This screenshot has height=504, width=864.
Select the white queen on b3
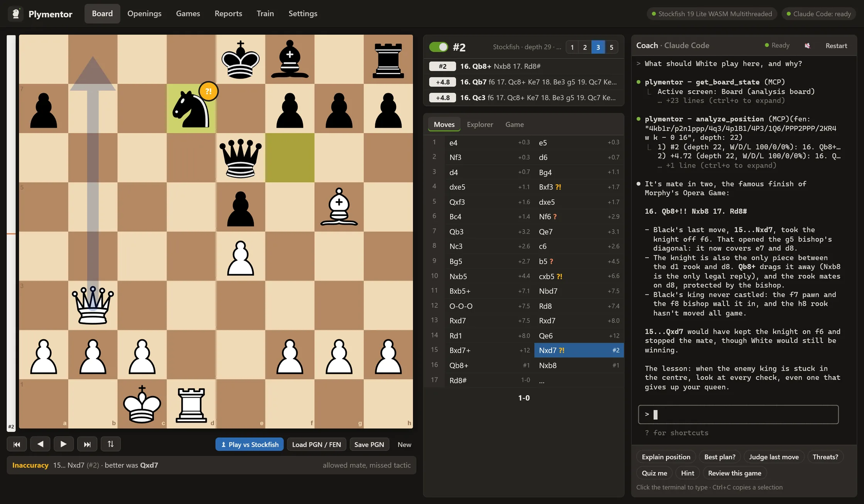[x=93, y=305]
